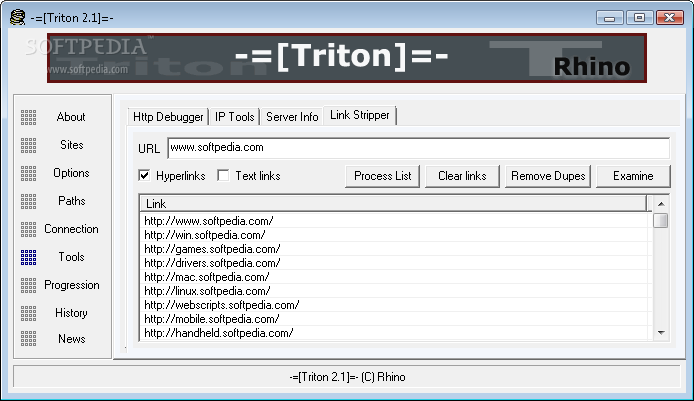The height and width of the screenshot is (401, 694).
Task: Click the grid icon beside News
Action: (28, 339)
